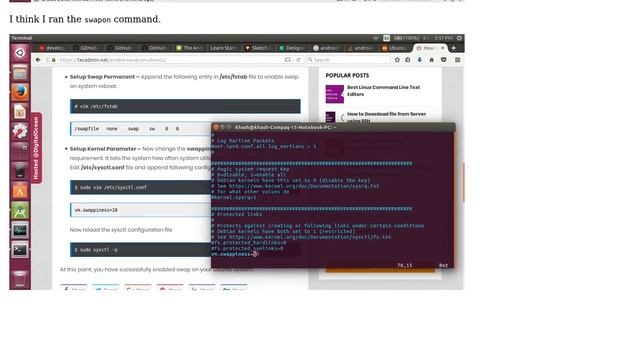Switch to the 'The An' browser tab
Image resolution: width=640 pixels, height=360 pixels.
click(189, 48)
